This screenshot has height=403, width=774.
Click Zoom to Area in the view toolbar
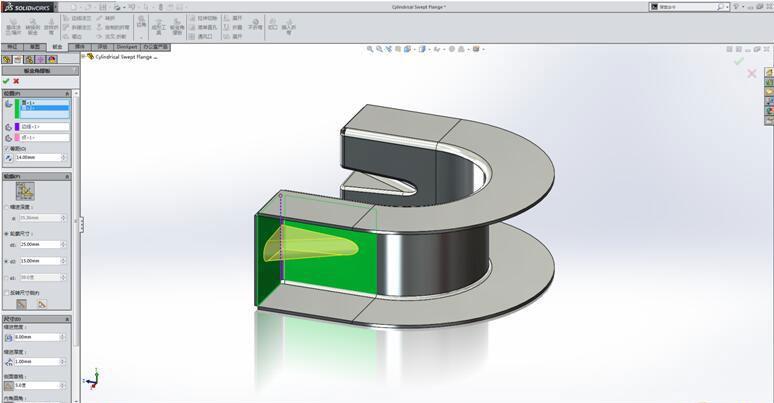coord(379,49)
